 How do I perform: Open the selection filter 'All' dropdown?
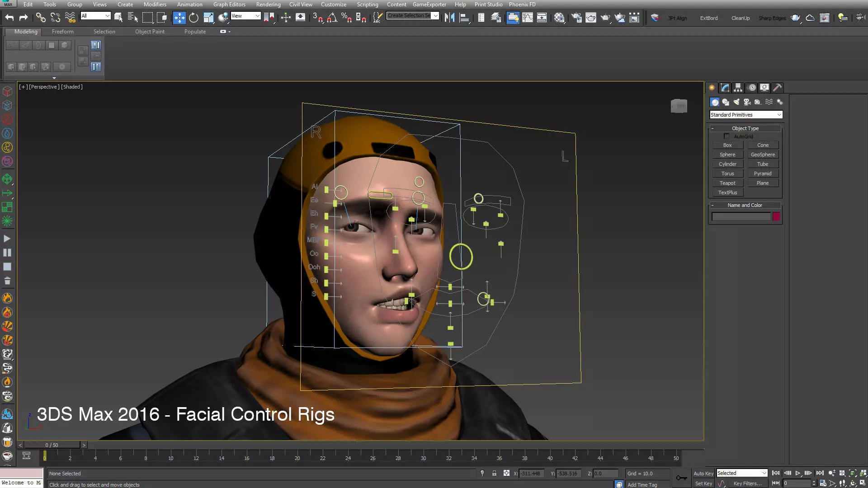click(95, 16)
